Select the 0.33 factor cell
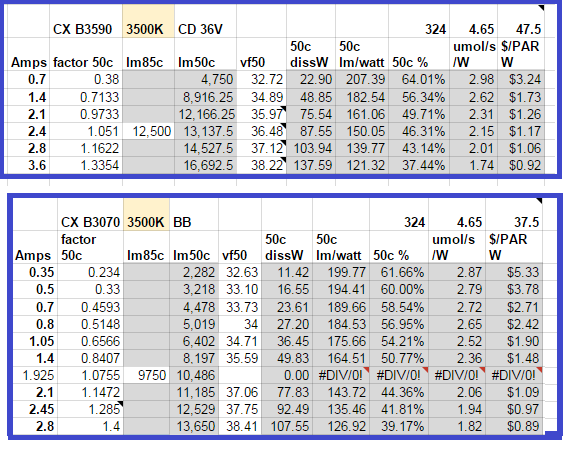 tap(90, 289)
